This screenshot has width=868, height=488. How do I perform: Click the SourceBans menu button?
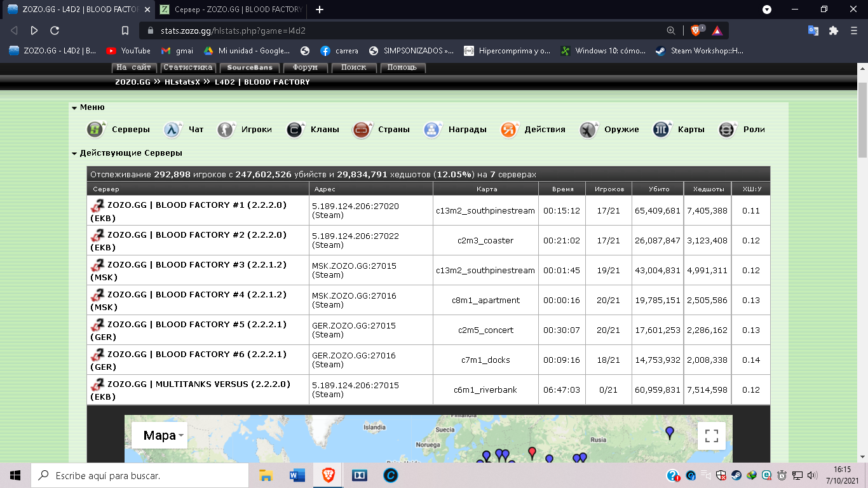click(x=250, y=67)
